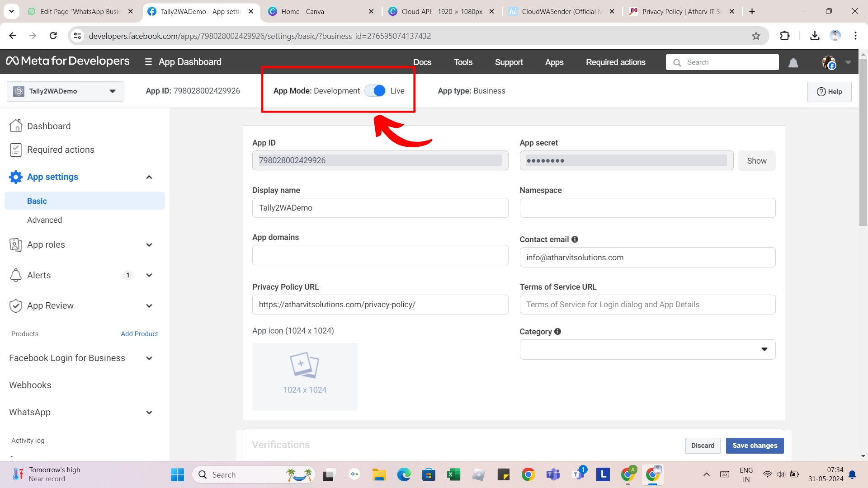Open Docs in top navigation

pyautogui.click(x=422, y=62)
